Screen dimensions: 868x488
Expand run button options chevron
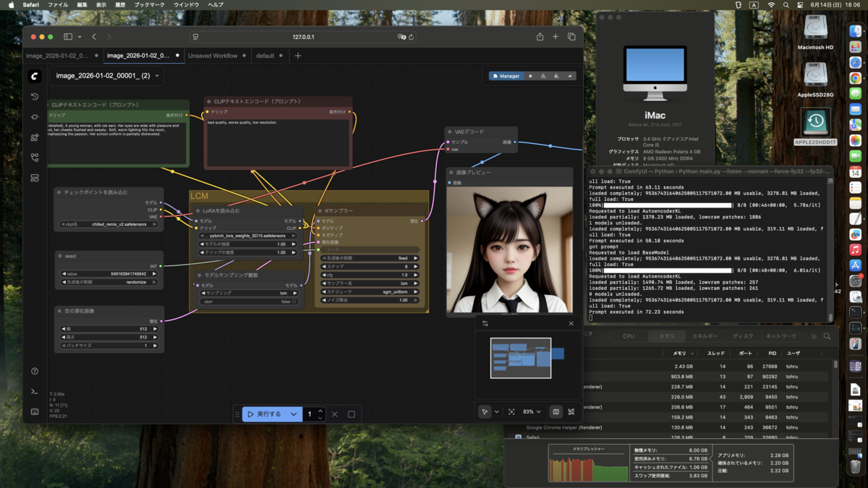click(294, 414)
